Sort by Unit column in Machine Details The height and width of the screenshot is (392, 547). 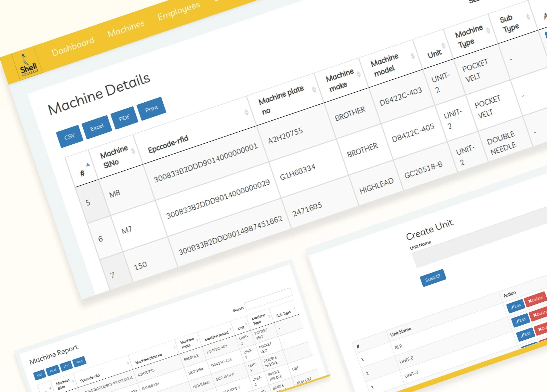443,45
